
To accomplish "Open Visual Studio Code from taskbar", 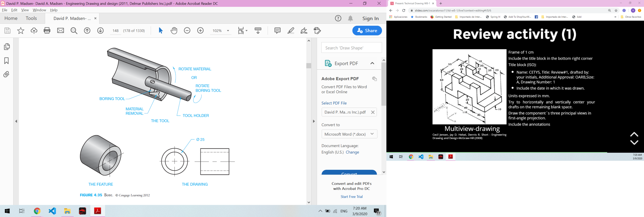I will (52, 211).
